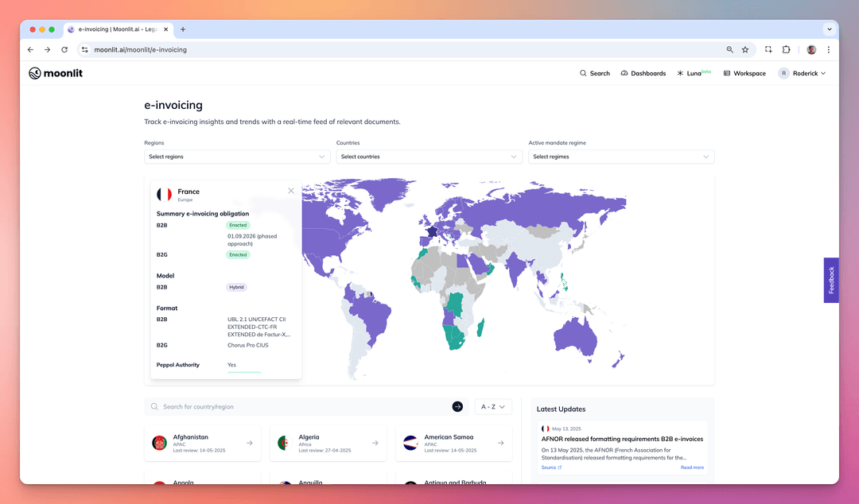Close the France info card
The image size is (859, 504).
point(291,191)
